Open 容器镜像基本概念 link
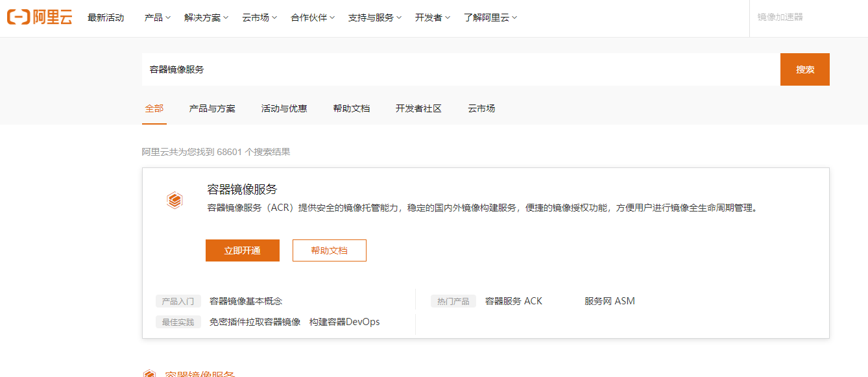868x377 pixels. [246, 301]
